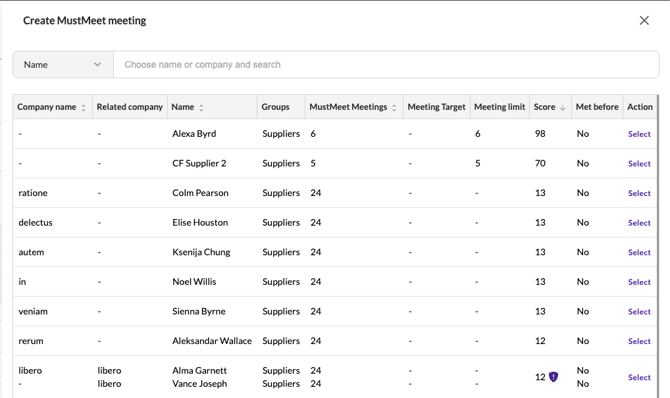Expand search filter using chevron arrow
670x398 pixels.
97,65
